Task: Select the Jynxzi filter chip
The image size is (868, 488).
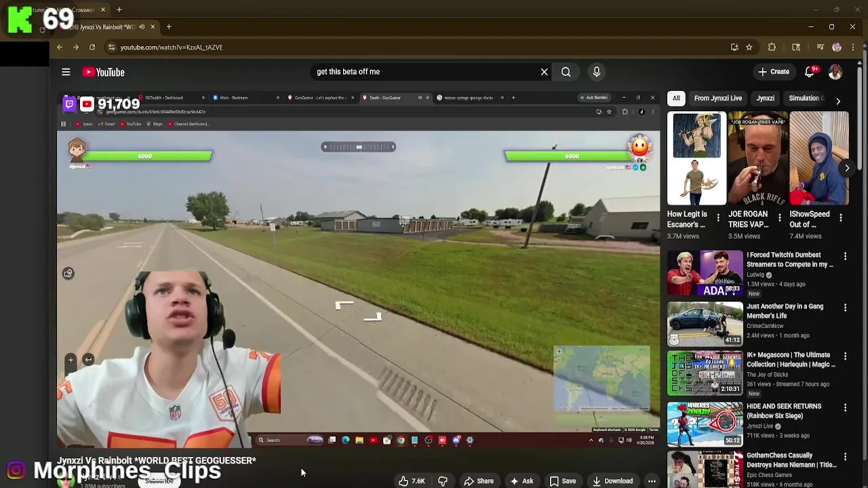Action: click(766, 98)
